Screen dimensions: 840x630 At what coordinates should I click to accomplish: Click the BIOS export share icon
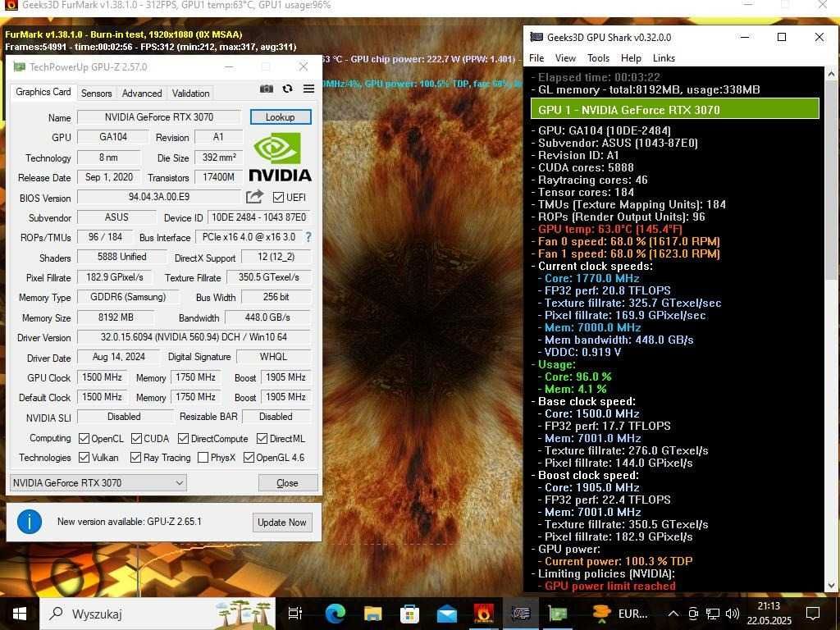(254, 197)
